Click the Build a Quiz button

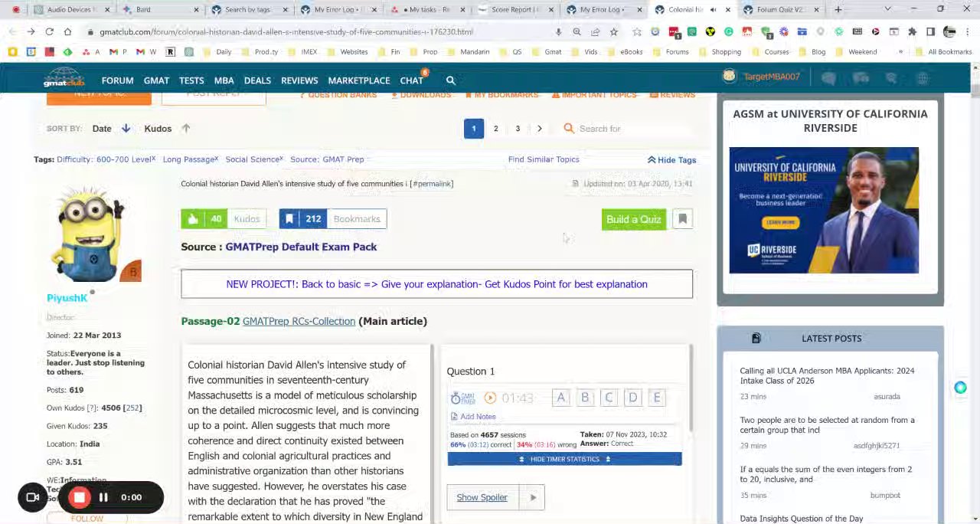[633, 220]
